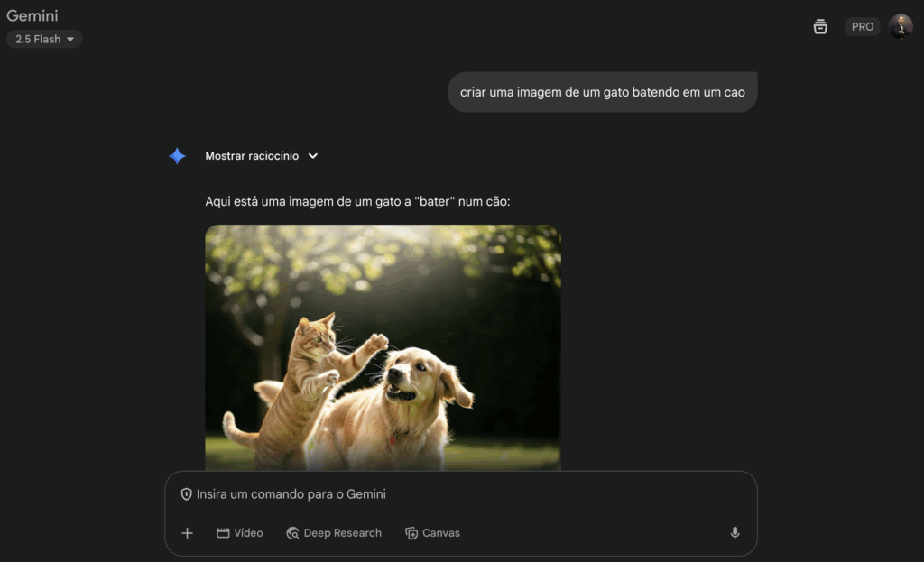
Task: Click the response text 'Aqui está uma imagem'
Action: [357, 201]
